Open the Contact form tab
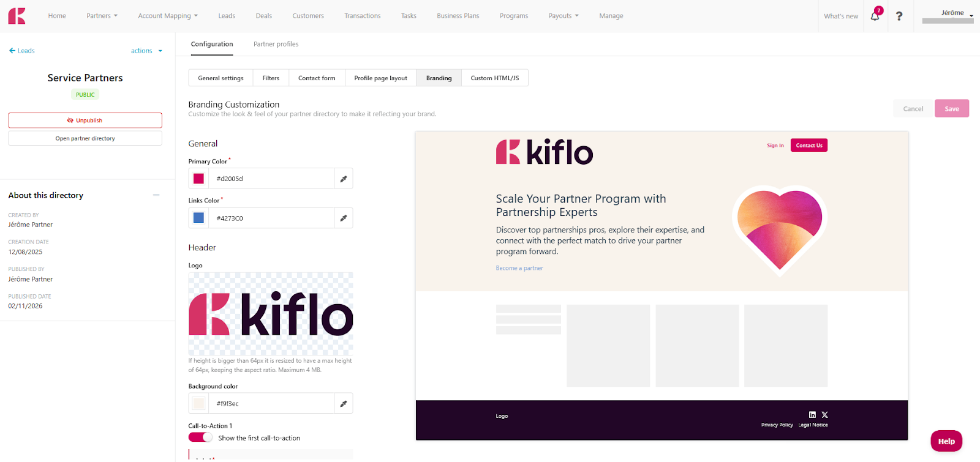This screenshot has width=980, height=462. [x=317, y=78]
